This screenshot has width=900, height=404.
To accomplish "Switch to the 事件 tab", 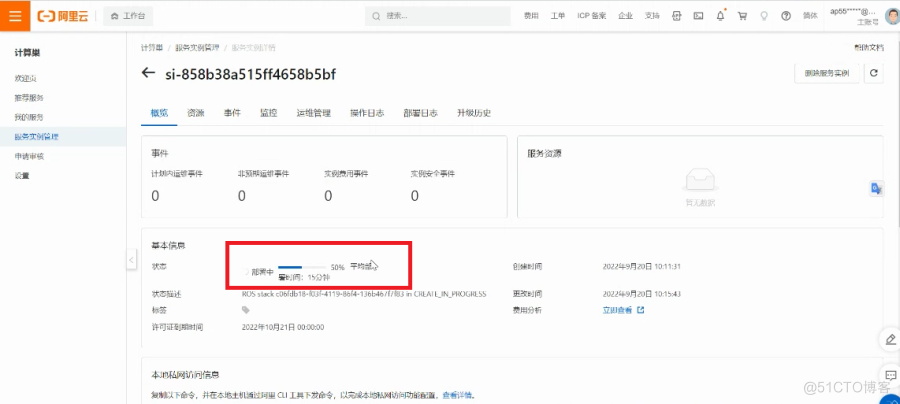I will point(232,113).
